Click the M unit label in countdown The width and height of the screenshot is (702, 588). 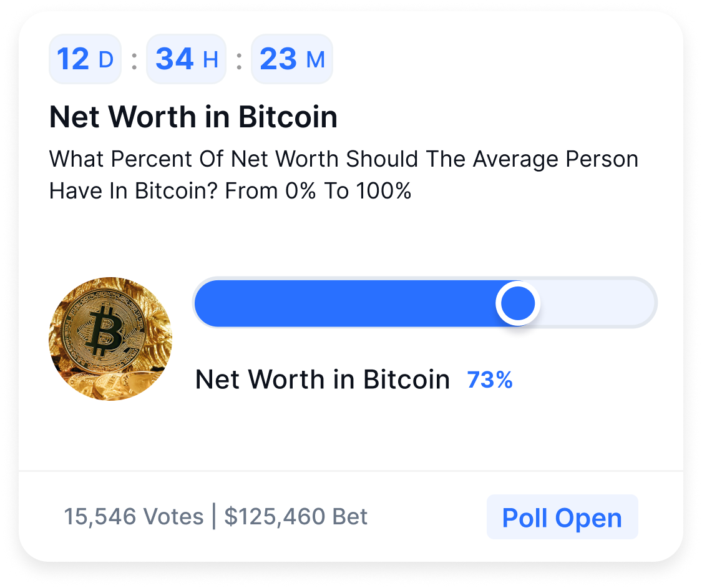pos(316,61)
